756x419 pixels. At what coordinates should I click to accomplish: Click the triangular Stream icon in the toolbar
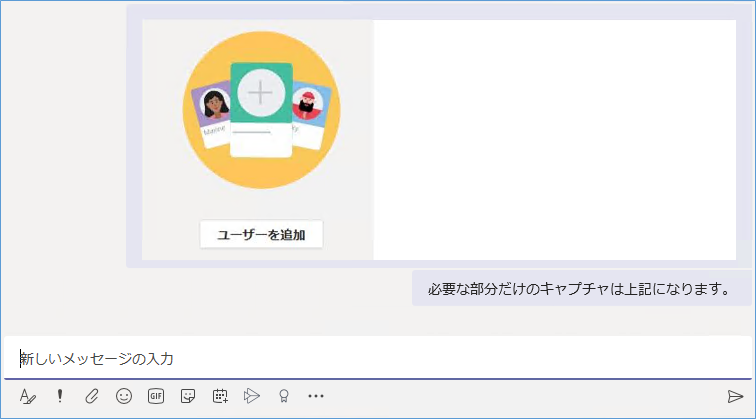pyautogui.click(x=252, y=396)
